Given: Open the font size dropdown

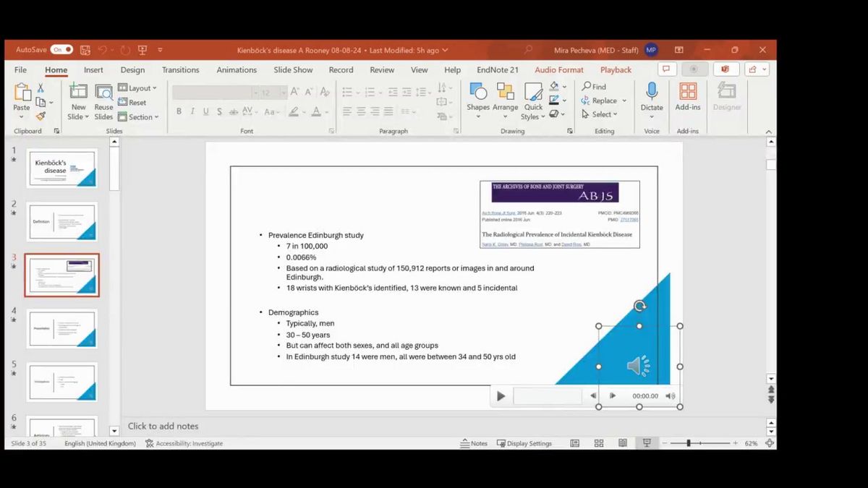Looking at the screenshot, I should (x=284, y=93).
